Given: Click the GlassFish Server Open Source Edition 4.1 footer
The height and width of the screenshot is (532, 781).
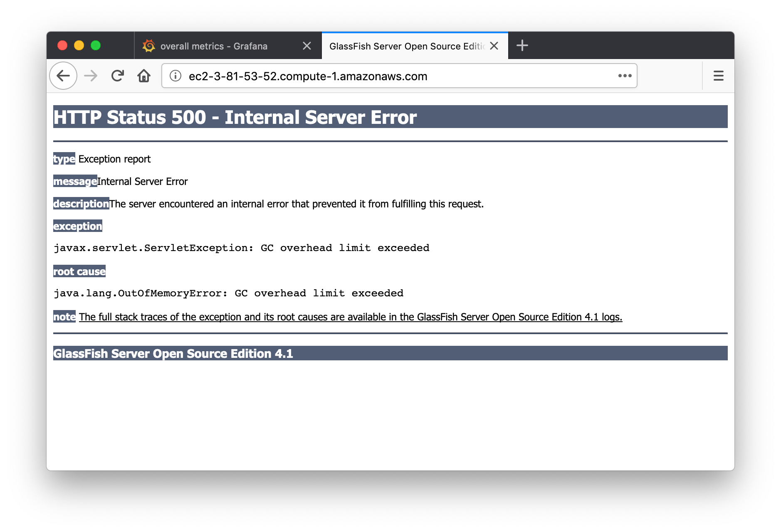Looking at the screenshot, I should point(390,353).
